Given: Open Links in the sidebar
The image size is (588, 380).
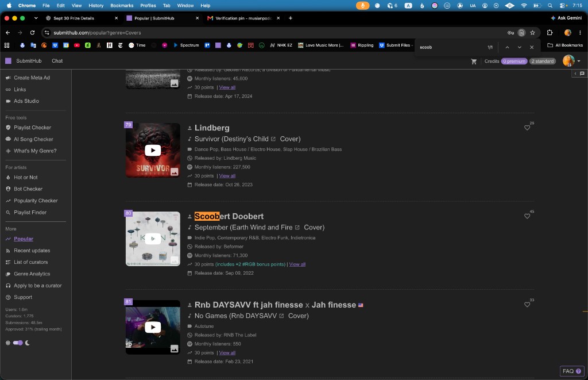Looking at the screenshot, I should pyautogui.click(x=20, y=89).
